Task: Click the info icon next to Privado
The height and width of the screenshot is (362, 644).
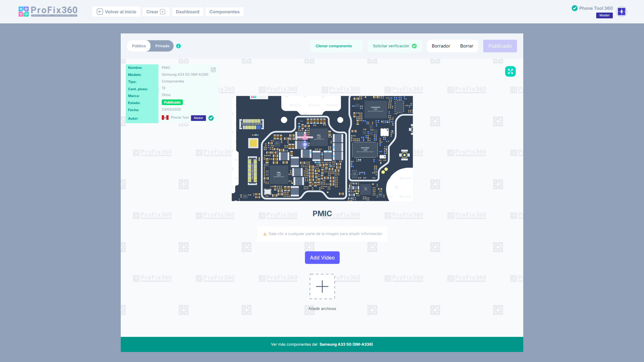Action: click(x=178, y=46)
